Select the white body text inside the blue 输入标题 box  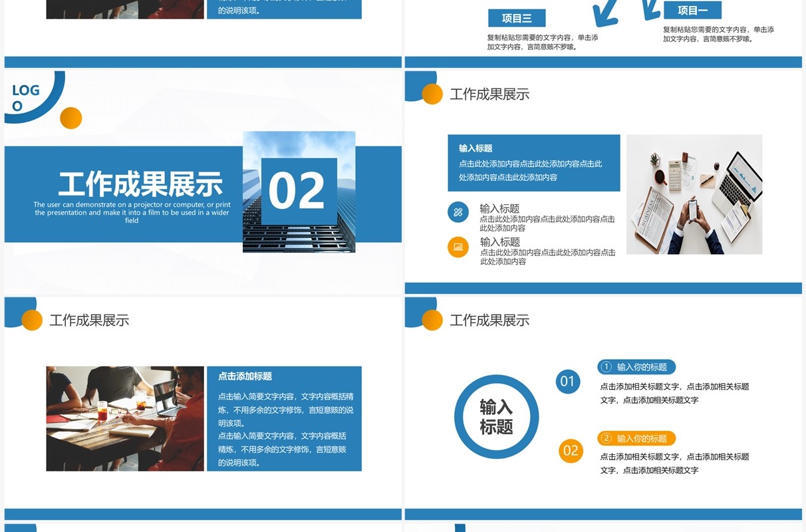[531, 170]
